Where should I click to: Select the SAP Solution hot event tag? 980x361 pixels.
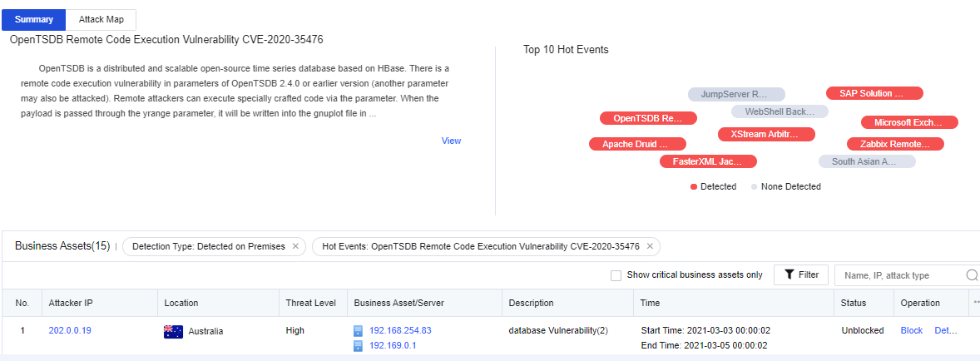coord(874,93)
